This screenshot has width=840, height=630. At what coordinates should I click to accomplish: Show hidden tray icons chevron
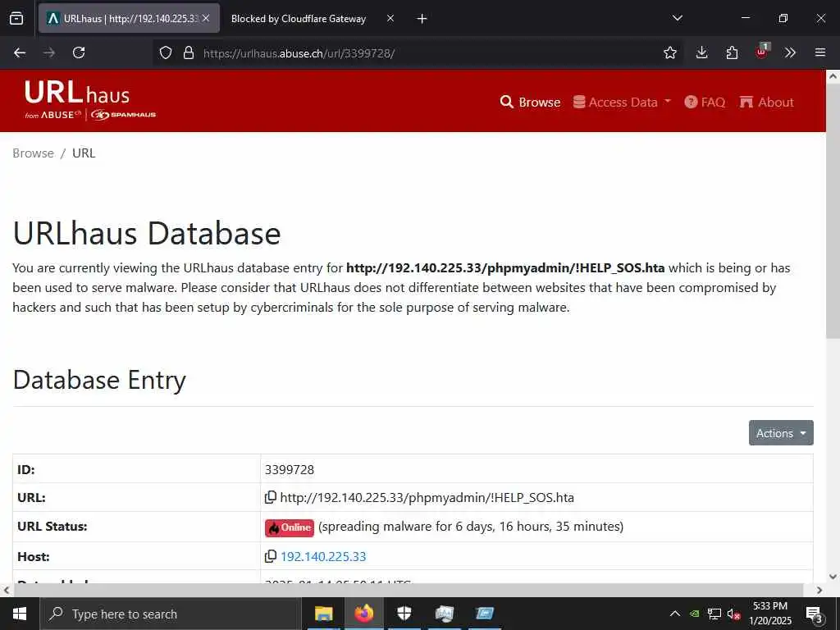pos(675,614)
